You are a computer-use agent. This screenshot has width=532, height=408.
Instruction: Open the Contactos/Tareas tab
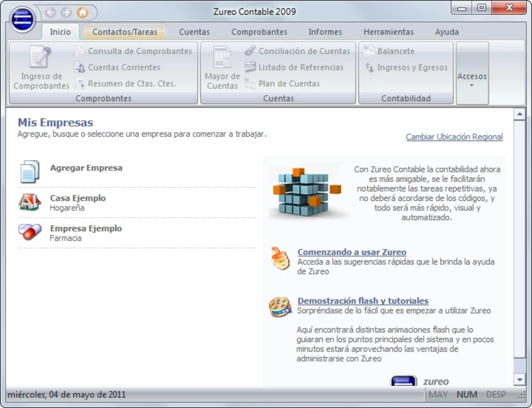pos(124,32)
